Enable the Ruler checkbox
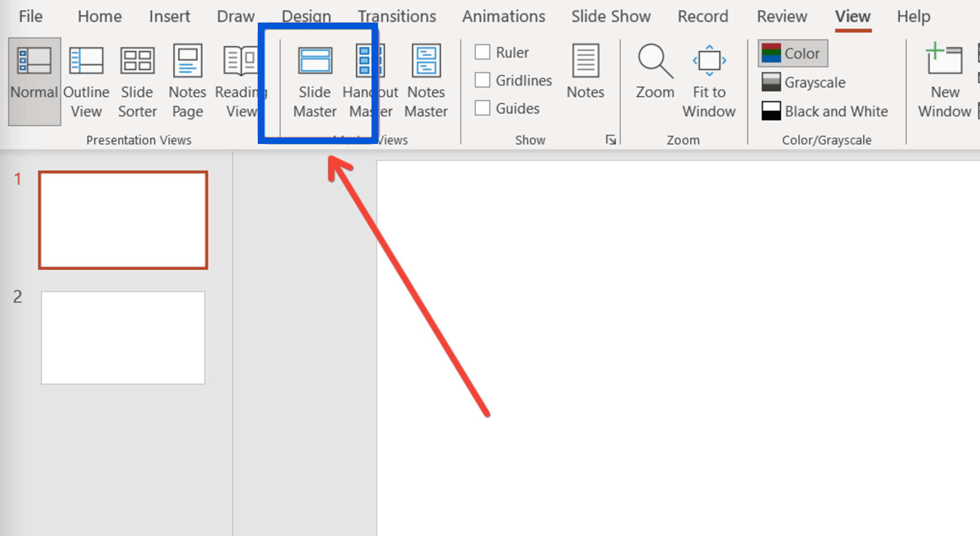The image size is (980, 536). point(482,52)
